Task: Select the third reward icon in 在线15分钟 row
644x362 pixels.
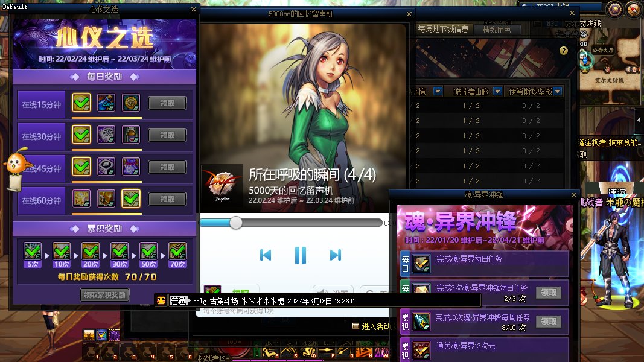Action: (x=131, y=103)
